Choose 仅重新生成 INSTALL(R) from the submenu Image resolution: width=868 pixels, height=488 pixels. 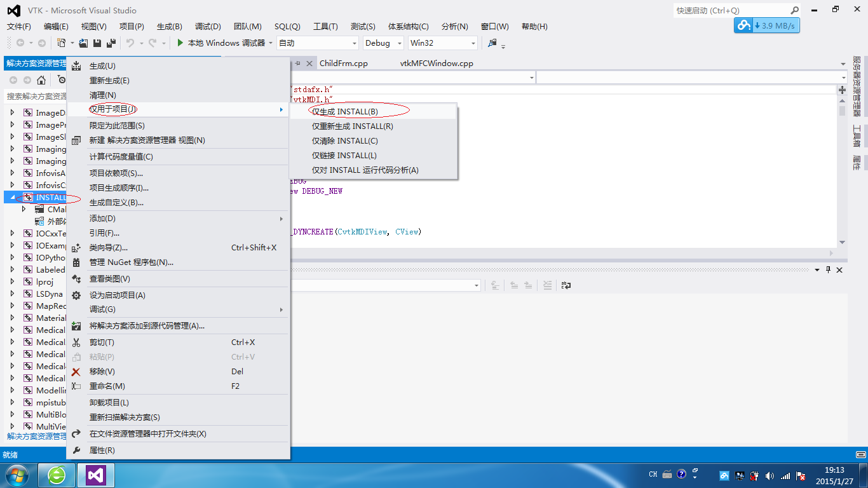[374, 126]
